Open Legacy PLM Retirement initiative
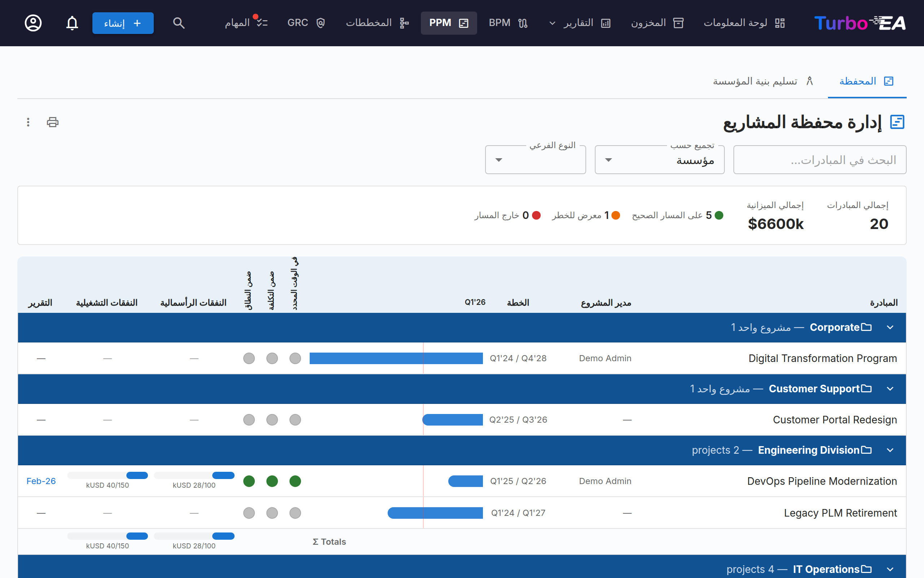Image resolution: width=924 pixels, height=578 pixels. pos(840,513)
